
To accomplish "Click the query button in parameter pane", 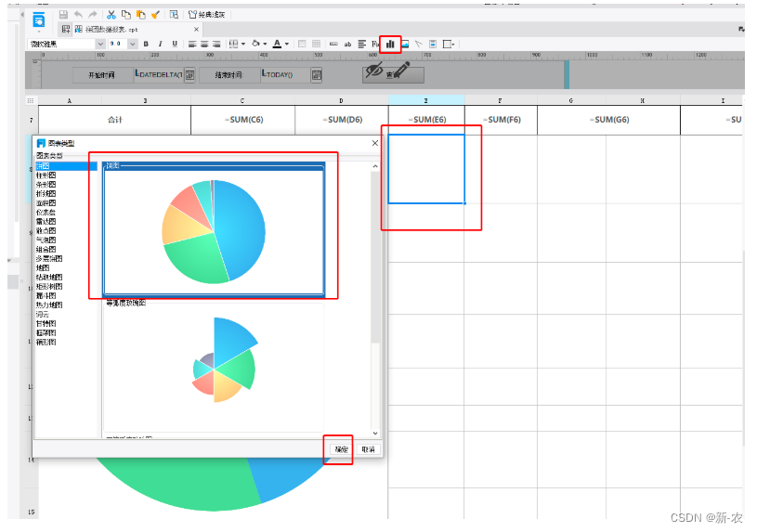I will click(x=393, y=74).
